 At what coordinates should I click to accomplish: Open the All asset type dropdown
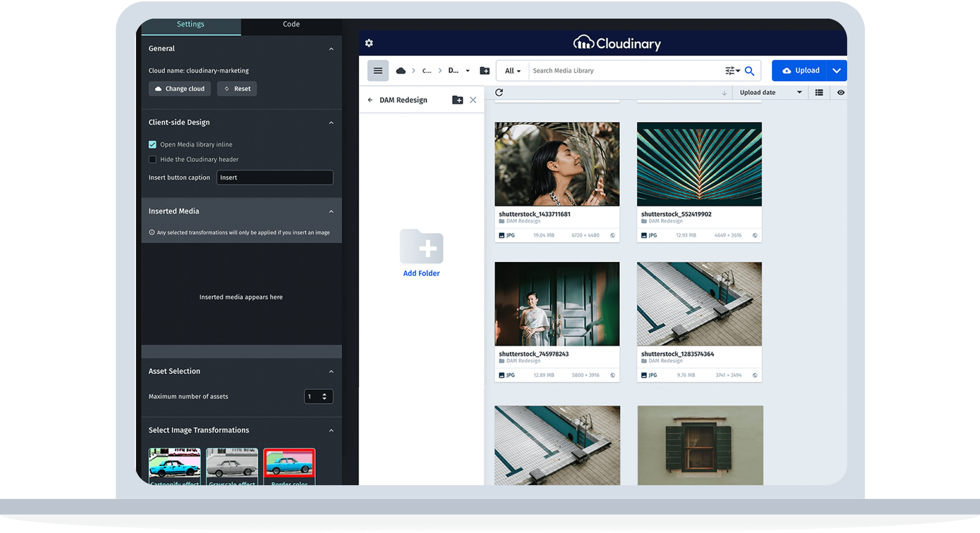pos(513,71)
